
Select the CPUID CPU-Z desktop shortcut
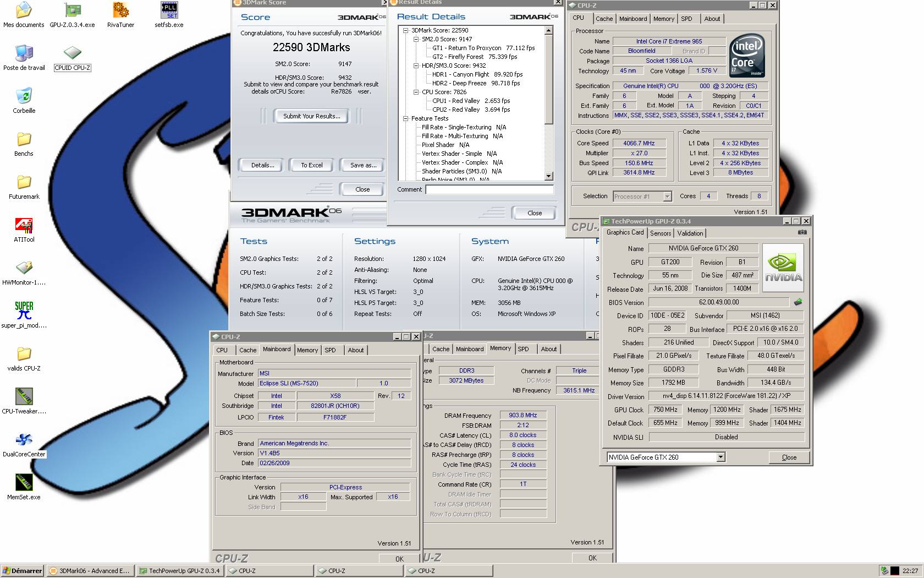coord(72,57)
